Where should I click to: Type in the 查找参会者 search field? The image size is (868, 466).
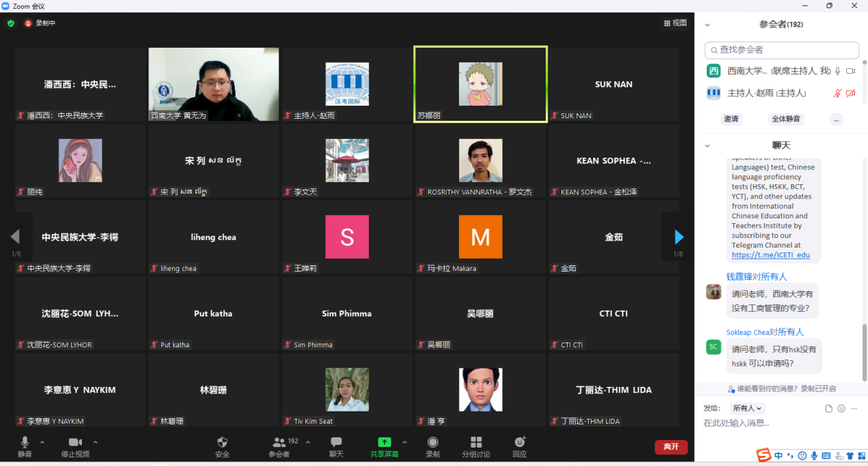click(785, 50)
